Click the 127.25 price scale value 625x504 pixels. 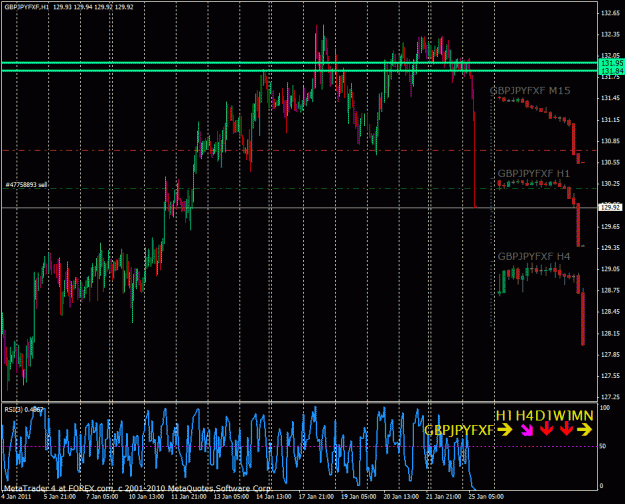tap(610, 397)
